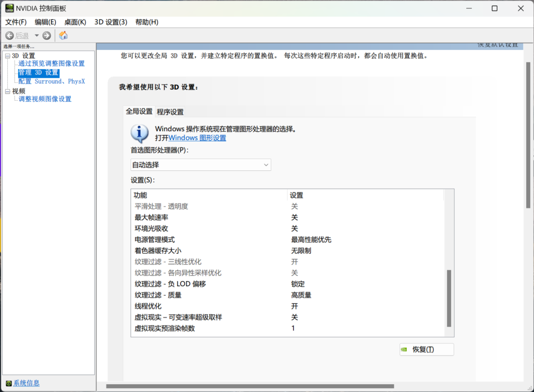
Task: Click the Back arrow icon in toolbar
Action: (9, 35)
